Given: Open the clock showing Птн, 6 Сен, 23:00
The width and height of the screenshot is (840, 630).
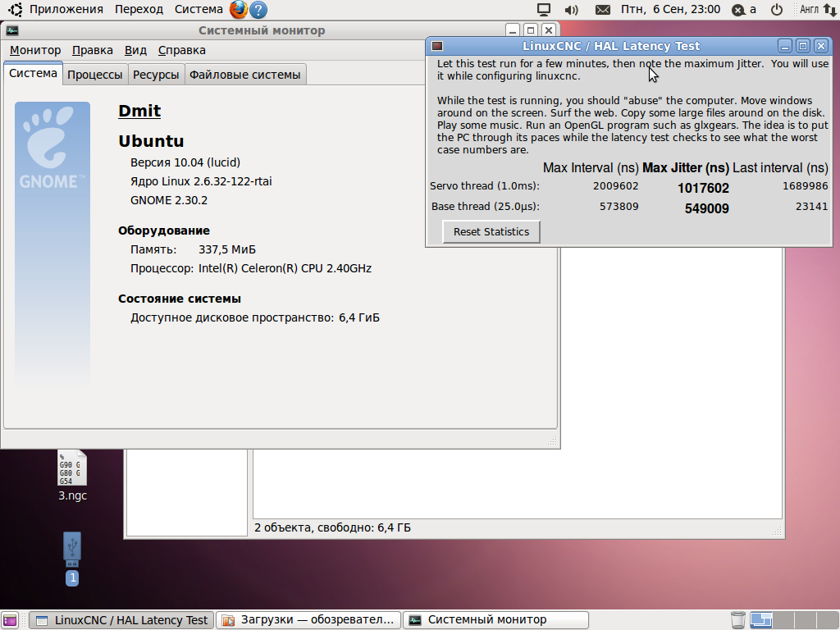Looking at the screenshot, I should tap(670, 9).
